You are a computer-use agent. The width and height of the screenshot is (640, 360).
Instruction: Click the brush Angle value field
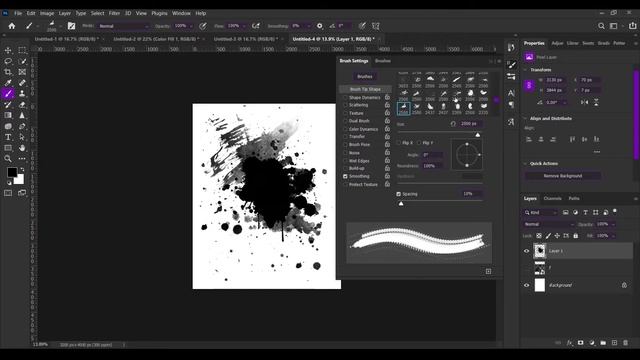coord(432,155)
